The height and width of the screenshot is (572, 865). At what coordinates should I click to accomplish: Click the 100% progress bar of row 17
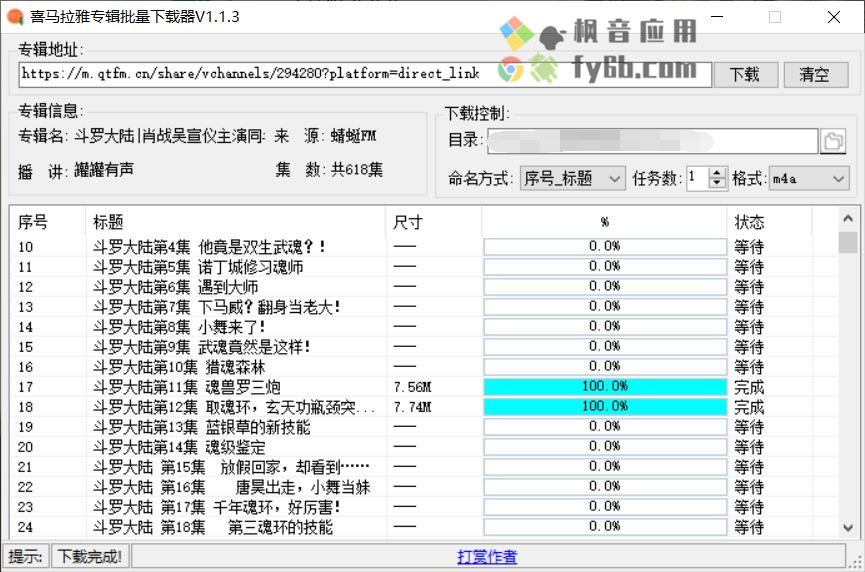pyautogui.click(x=605, y=387)
